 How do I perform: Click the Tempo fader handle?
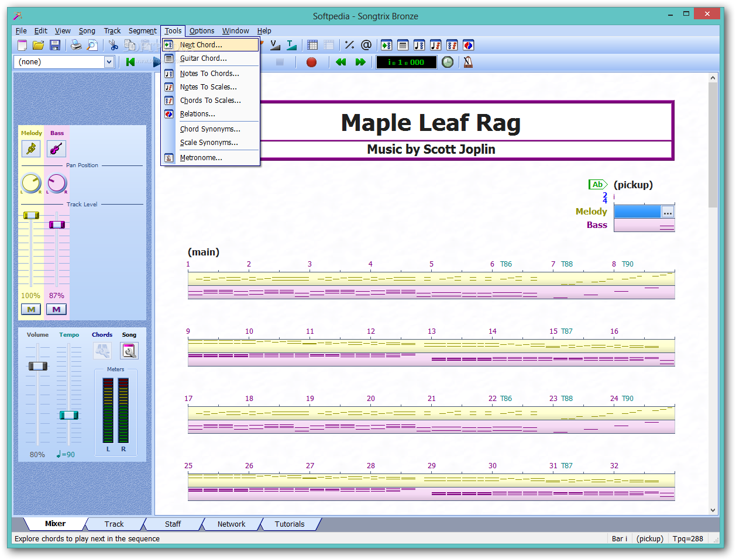pos(68,415)
